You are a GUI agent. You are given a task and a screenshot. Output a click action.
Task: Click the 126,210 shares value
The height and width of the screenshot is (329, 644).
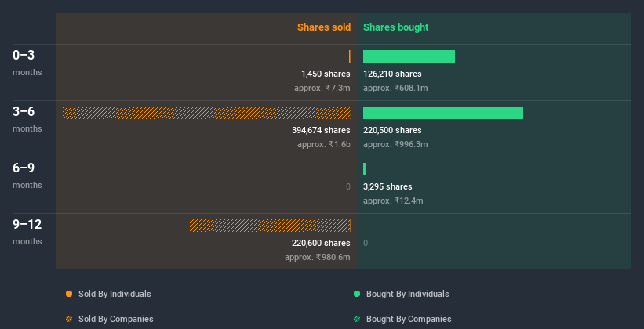(392, 74)
